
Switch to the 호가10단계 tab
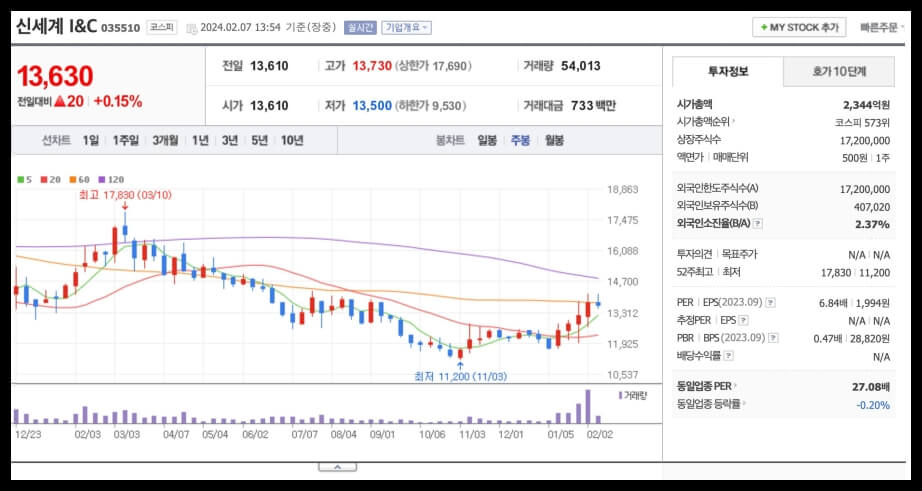839,72
